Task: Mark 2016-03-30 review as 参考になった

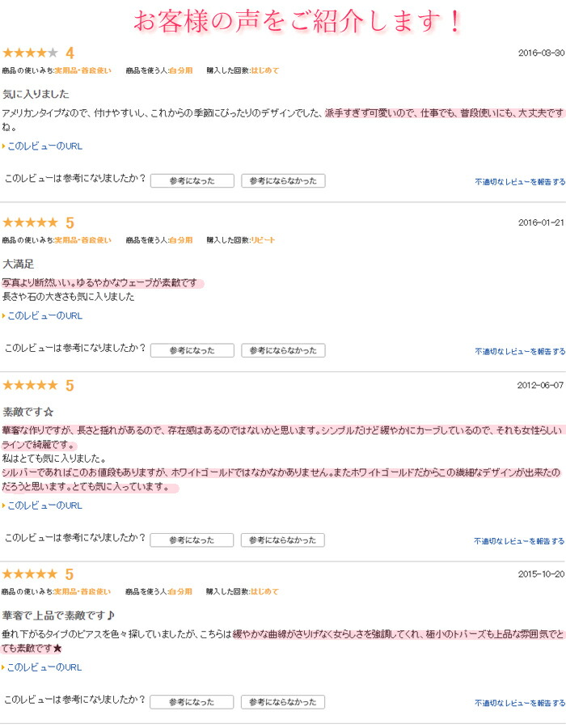Action: point(192,180)
